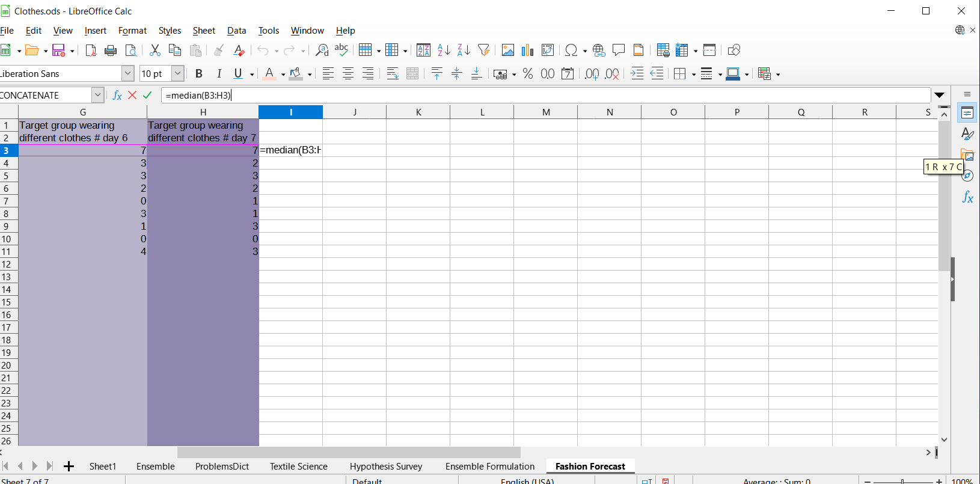This screenshot has width=980, height=484.
Task: Switch to the Ensemble Formulation sheet tab
Action: click(490, 467)
